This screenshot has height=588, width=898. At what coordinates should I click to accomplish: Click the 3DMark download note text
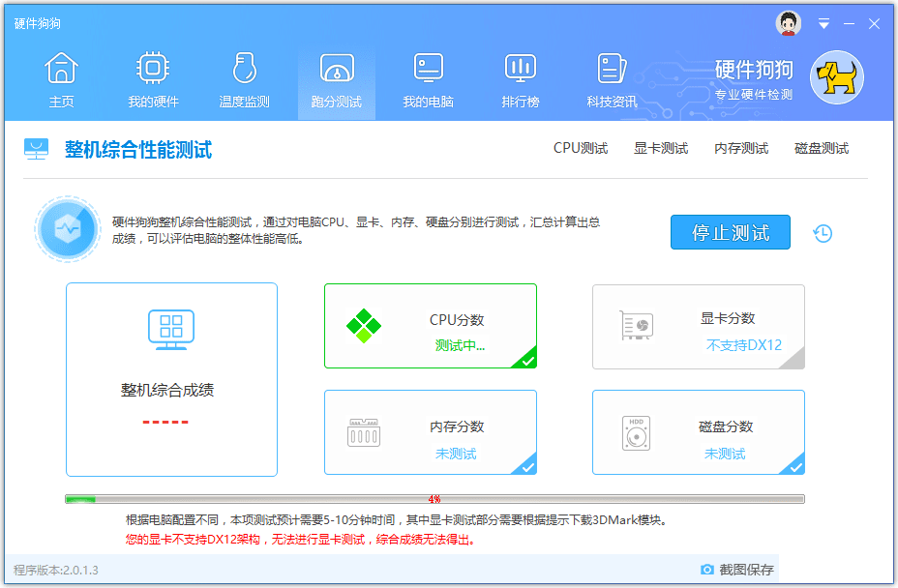(398, 520)
